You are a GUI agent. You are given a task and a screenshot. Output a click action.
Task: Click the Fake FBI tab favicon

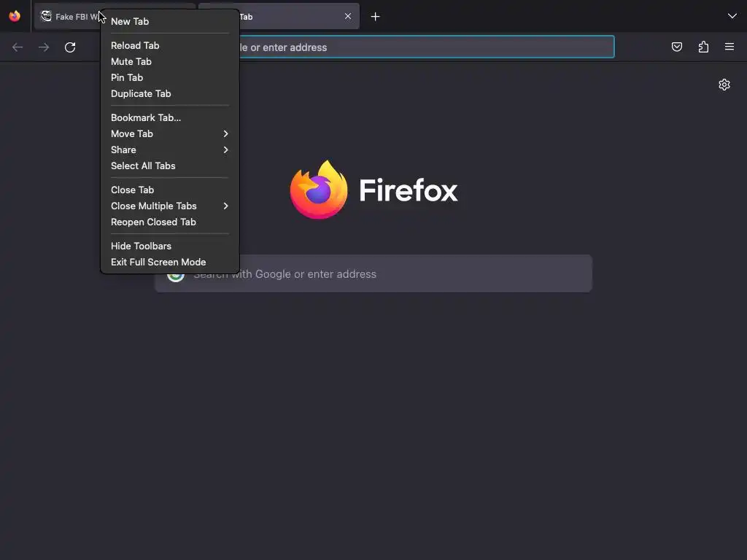(46, 16)
